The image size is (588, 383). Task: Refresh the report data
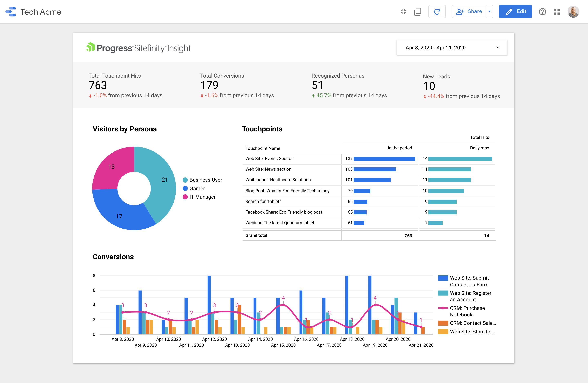(437, 12)
